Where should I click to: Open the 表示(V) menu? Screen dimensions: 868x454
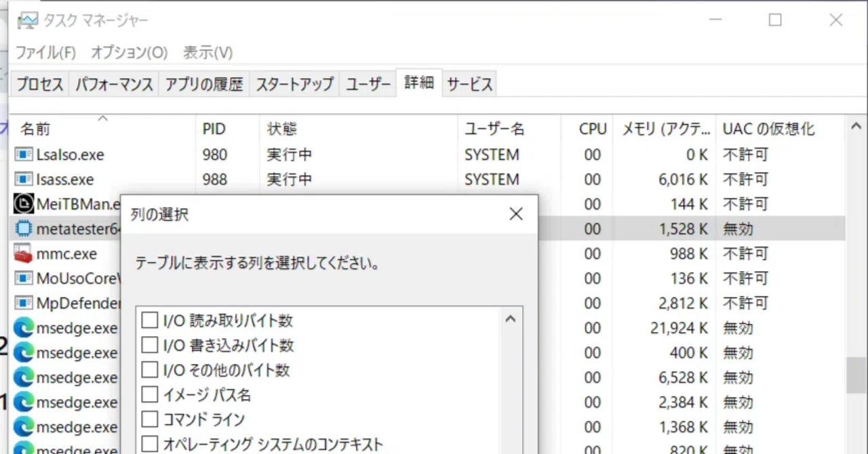click(208, 52)
